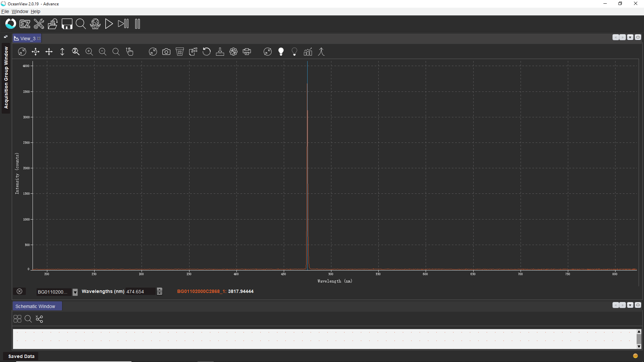
Task: Open the Window menu
Action: 20,11
